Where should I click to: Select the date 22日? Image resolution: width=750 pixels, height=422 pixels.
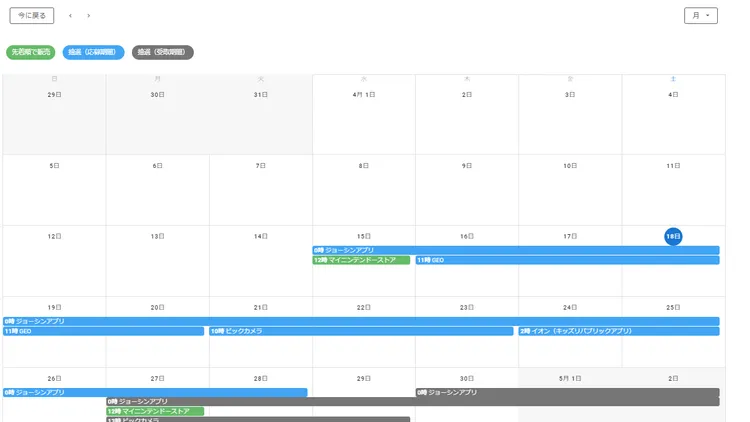point(364,308)
